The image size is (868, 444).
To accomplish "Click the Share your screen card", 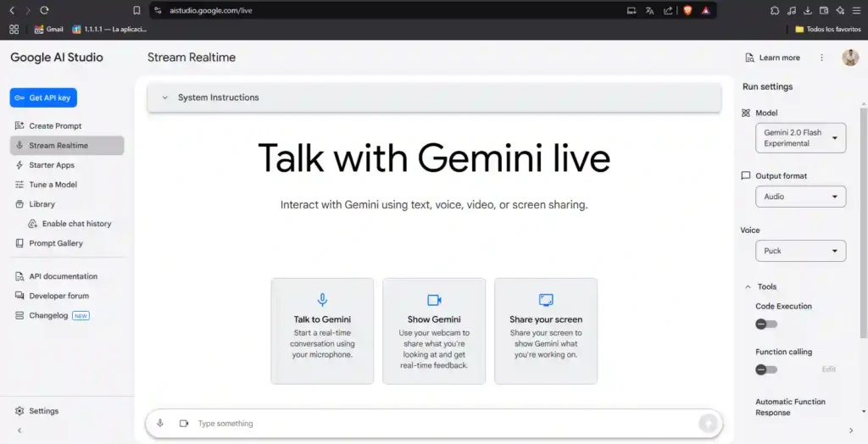I will point(546,331).
